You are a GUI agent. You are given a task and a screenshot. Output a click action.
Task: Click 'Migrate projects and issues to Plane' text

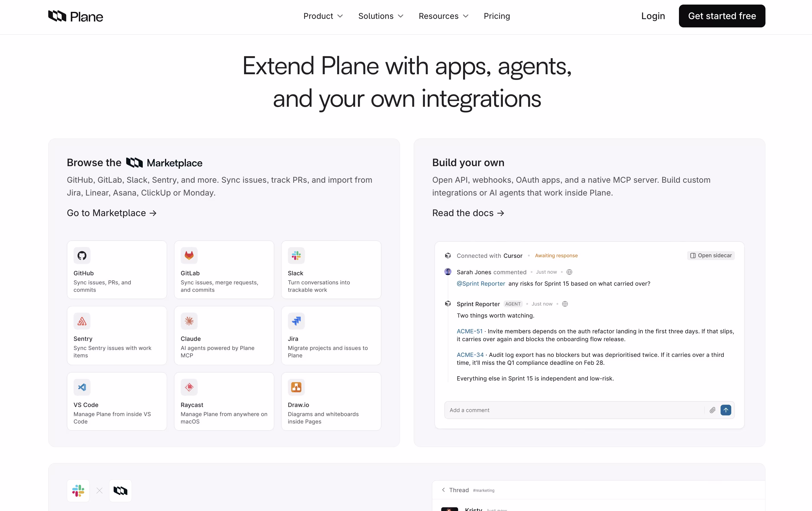pyautogui.click(x=327, y=352)
